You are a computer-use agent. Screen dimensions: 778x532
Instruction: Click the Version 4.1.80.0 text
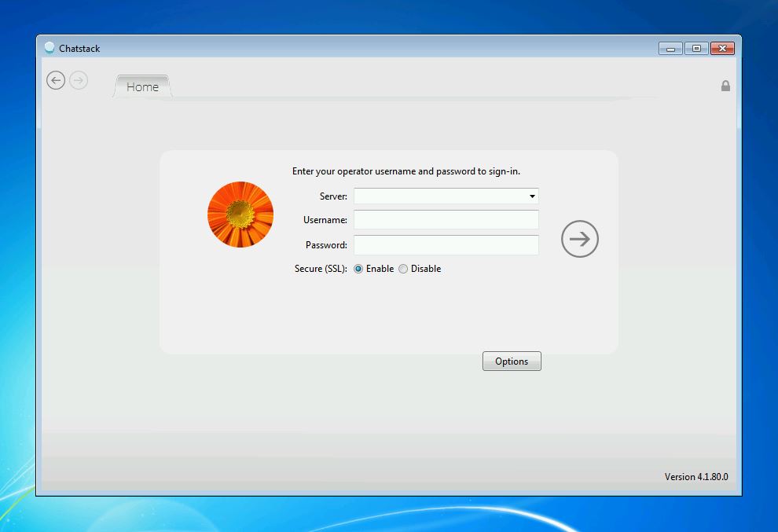coord(696,477)
